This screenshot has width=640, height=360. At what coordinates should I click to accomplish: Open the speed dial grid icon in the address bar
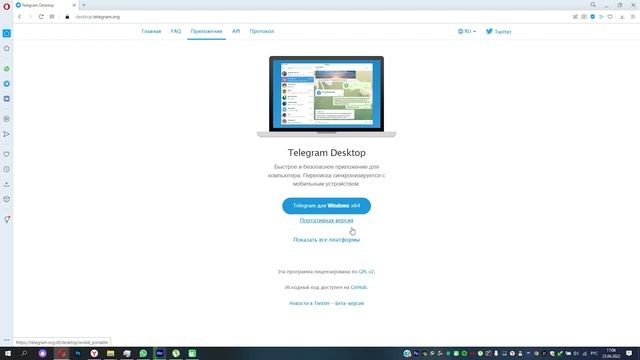(x=52, y=17)
